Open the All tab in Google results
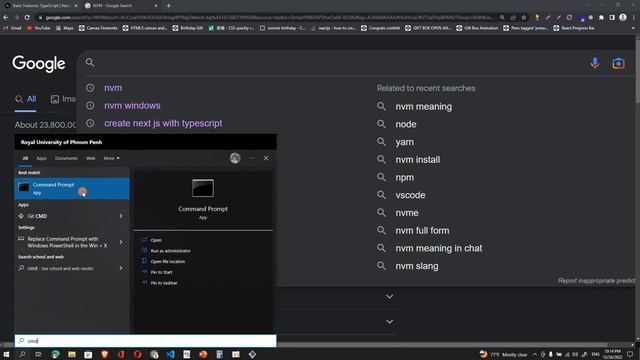The height and width of the screenshot is (360, 640). (26, 99)
